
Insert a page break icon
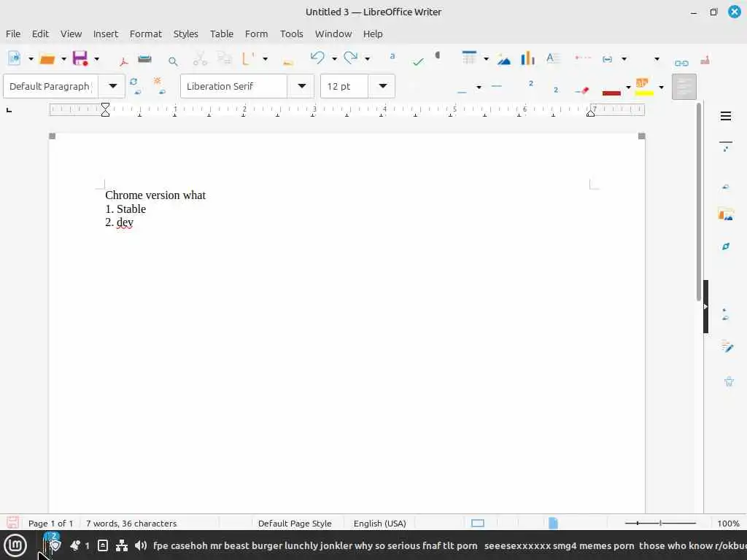[582, 58]
